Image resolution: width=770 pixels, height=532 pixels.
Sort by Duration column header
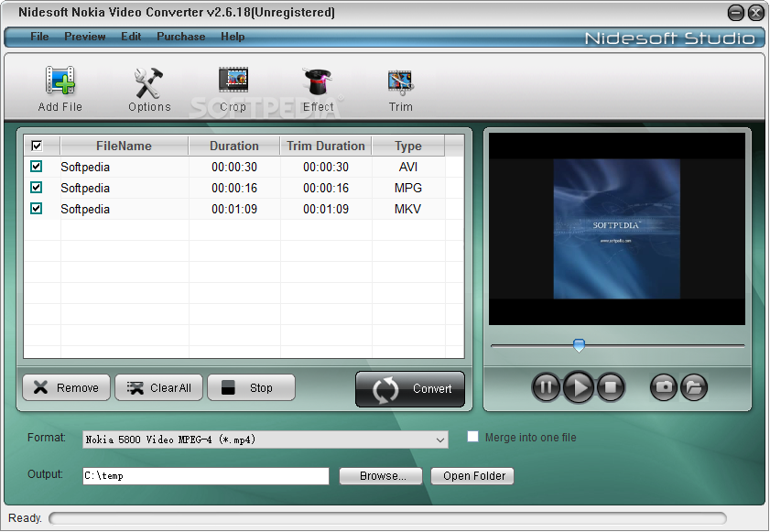pyautogui.click(x=234, y=146)
